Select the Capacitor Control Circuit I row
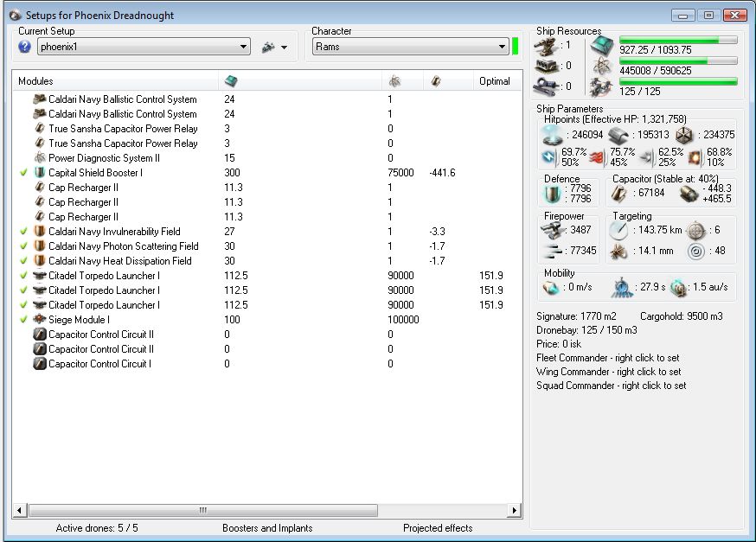This screenshot has width=756, height=542. tap(267, 364)
